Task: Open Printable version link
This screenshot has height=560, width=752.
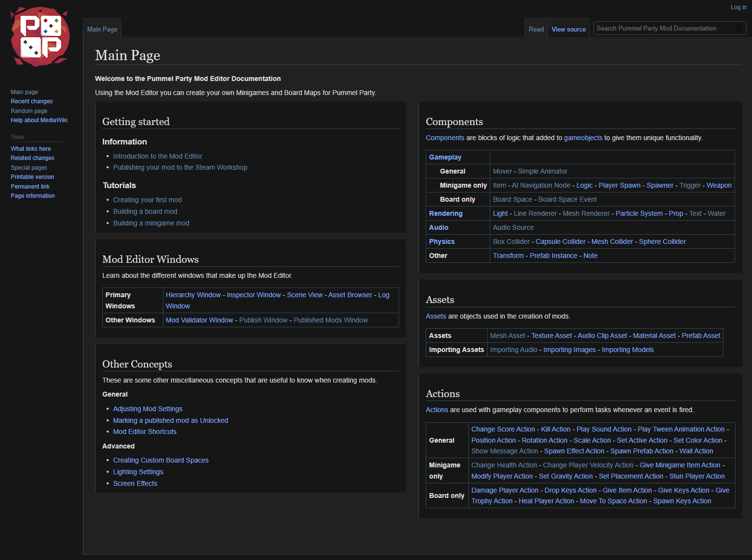Action: pyautogui.click(x=32, y=177)
